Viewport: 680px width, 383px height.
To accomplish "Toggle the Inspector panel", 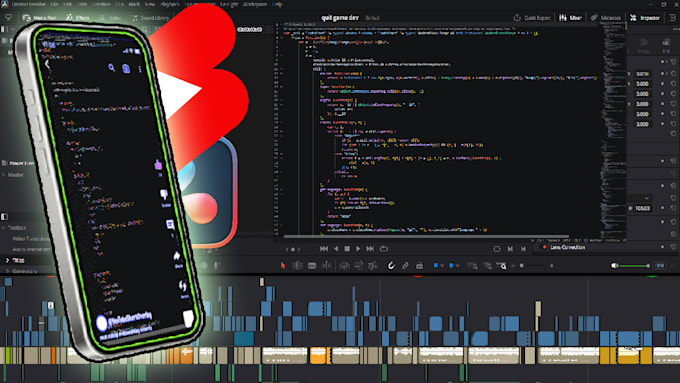I will coord(645,18).
